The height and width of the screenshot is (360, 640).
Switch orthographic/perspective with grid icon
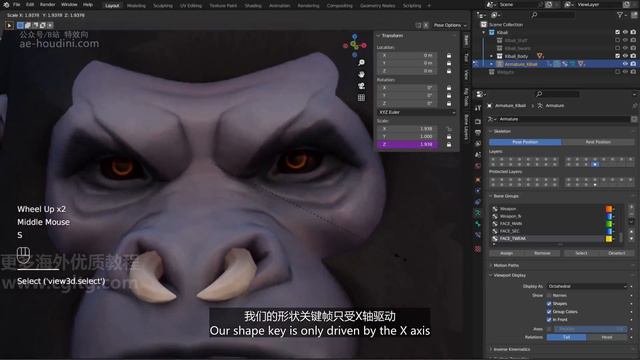coord(361,98)
